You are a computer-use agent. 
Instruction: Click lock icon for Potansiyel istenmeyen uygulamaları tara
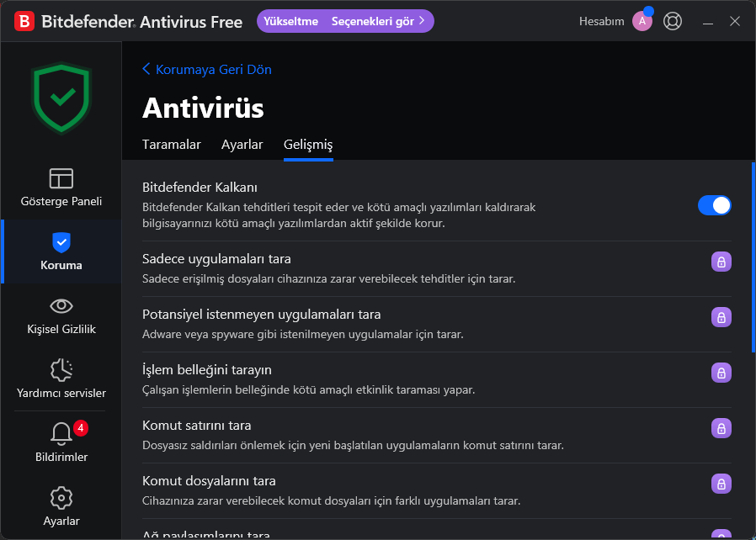[721, 317]
